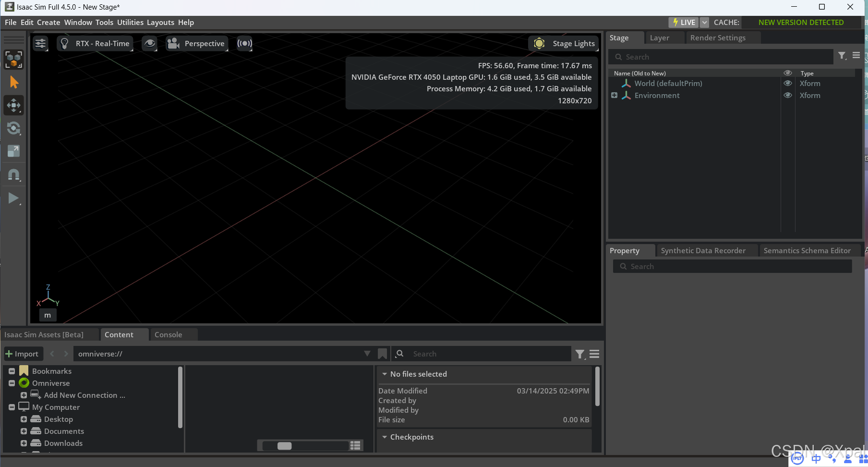Go back in content browser history
868x467 pixels.
tap(52, 354)
